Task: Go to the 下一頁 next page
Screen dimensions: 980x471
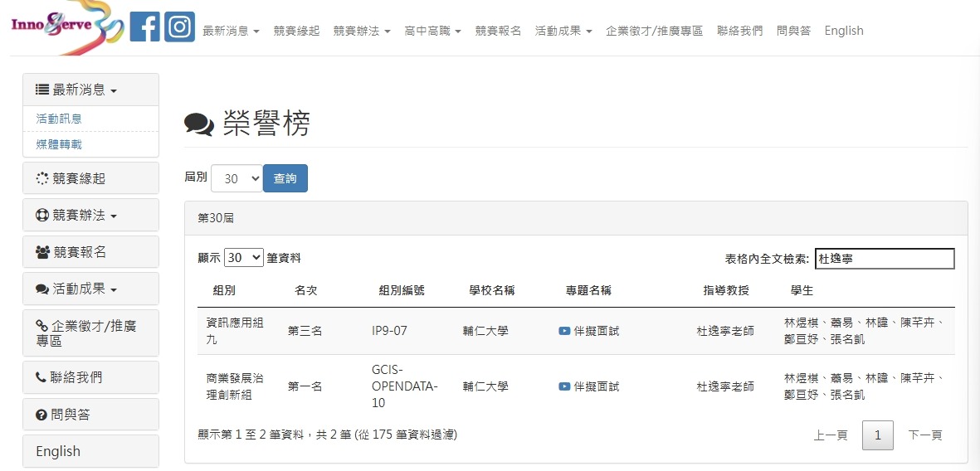Action: coord(925,435)
